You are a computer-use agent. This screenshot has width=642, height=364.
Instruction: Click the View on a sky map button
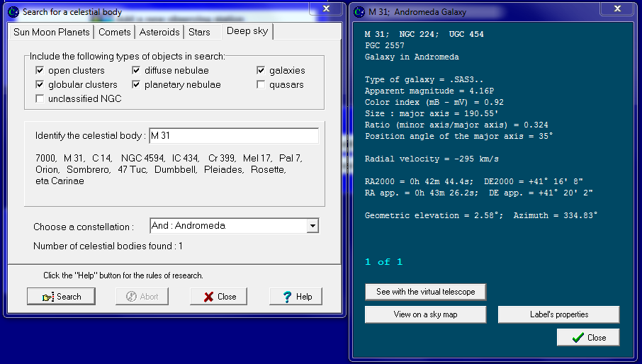[425, 314]
